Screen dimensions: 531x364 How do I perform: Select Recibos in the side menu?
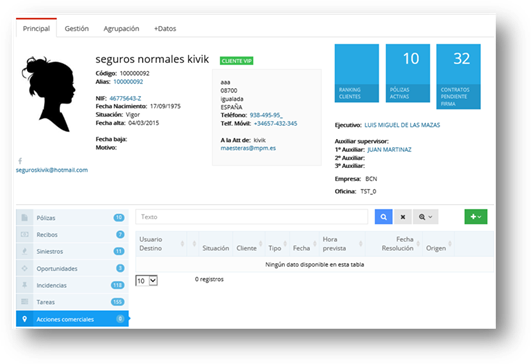tap(72, 234)
